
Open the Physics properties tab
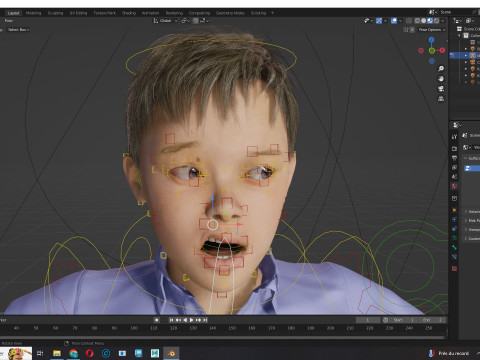coord(454,220)
